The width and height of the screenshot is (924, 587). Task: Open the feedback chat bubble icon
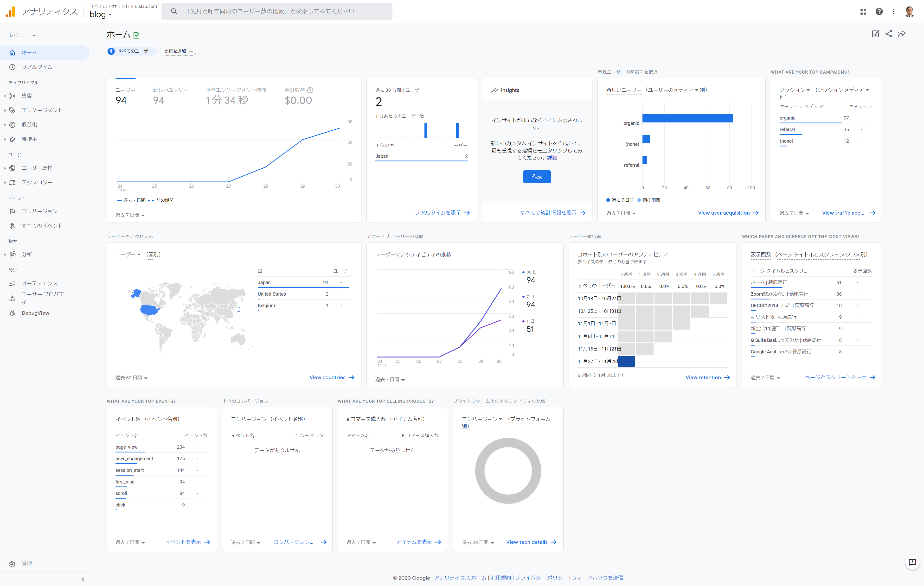pos(912,562)
